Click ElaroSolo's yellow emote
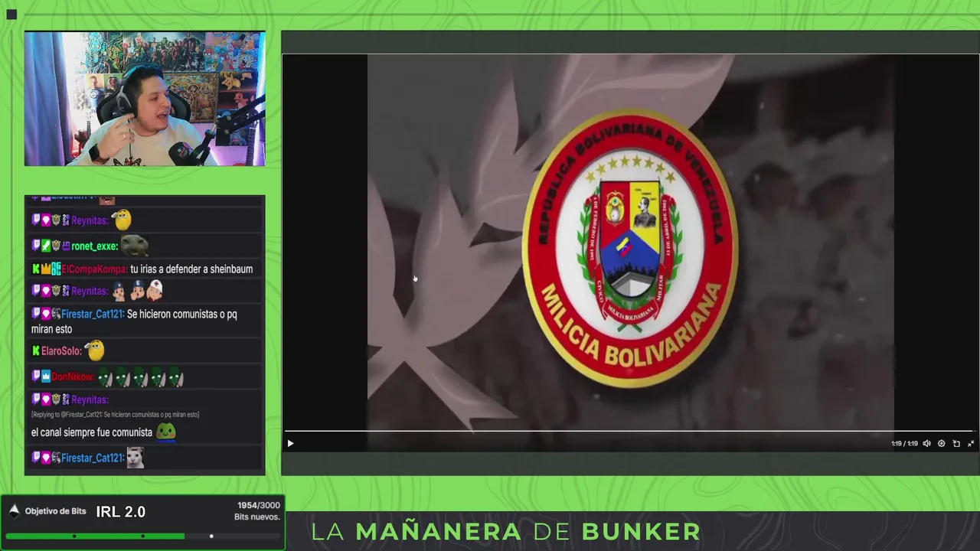980x551 pixels. (x=95, y=350)
